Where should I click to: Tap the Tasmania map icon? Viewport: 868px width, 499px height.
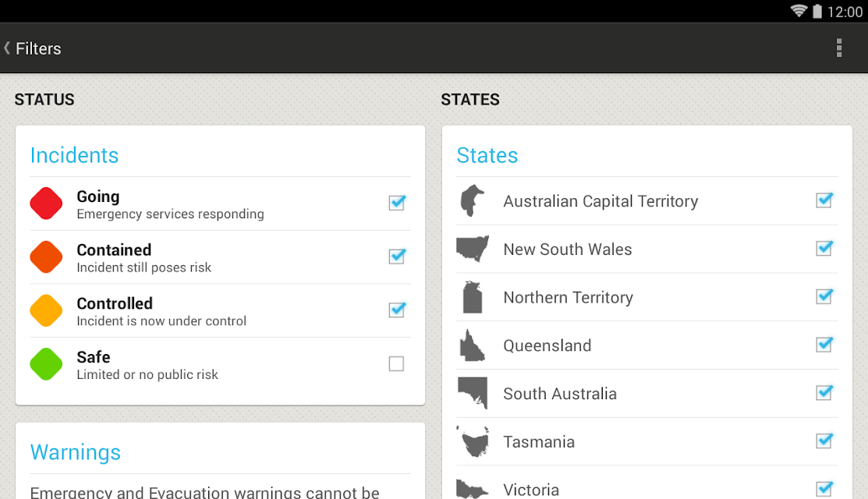[x=473, y=442]
